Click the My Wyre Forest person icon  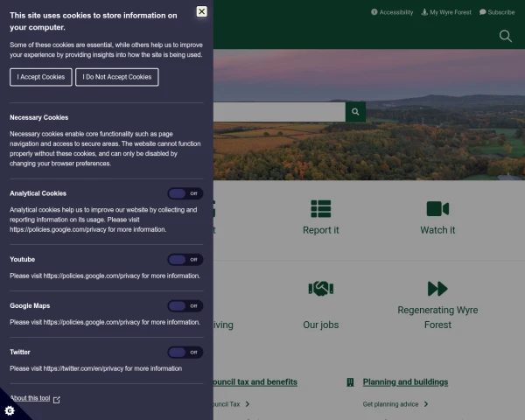click(x=424, y=12)
